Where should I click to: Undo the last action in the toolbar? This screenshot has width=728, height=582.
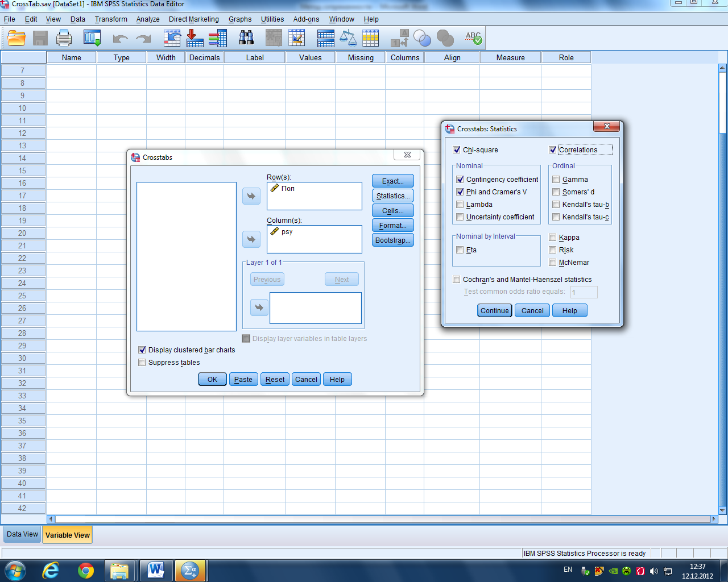(x=120, y=39)
